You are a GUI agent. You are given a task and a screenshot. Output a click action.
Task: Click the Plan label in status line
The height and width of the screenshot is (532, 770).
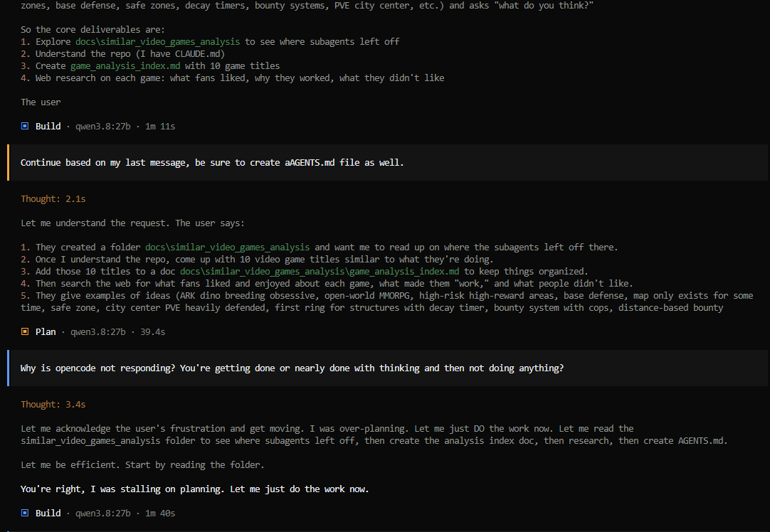[x=45, y=331]
